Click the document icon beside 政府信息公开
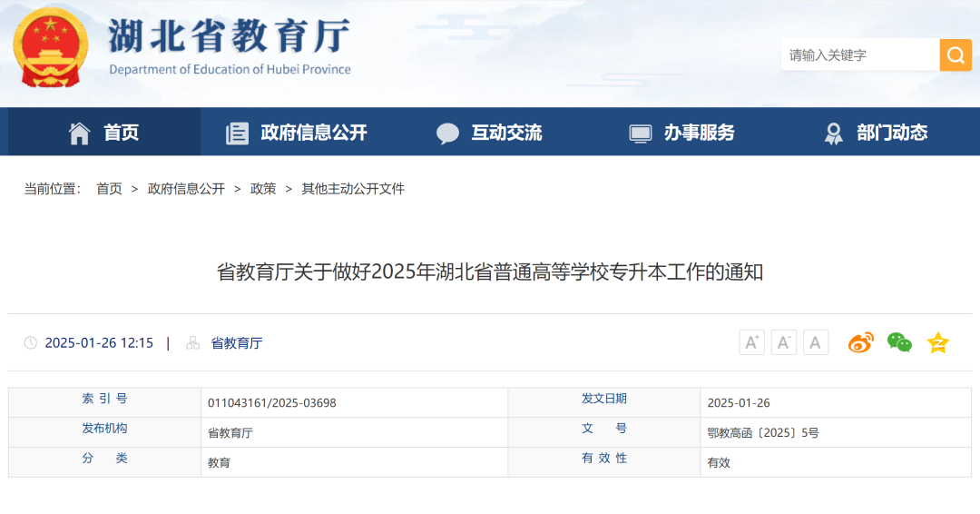Screen dimensions: 980x514 click(237, 133)
